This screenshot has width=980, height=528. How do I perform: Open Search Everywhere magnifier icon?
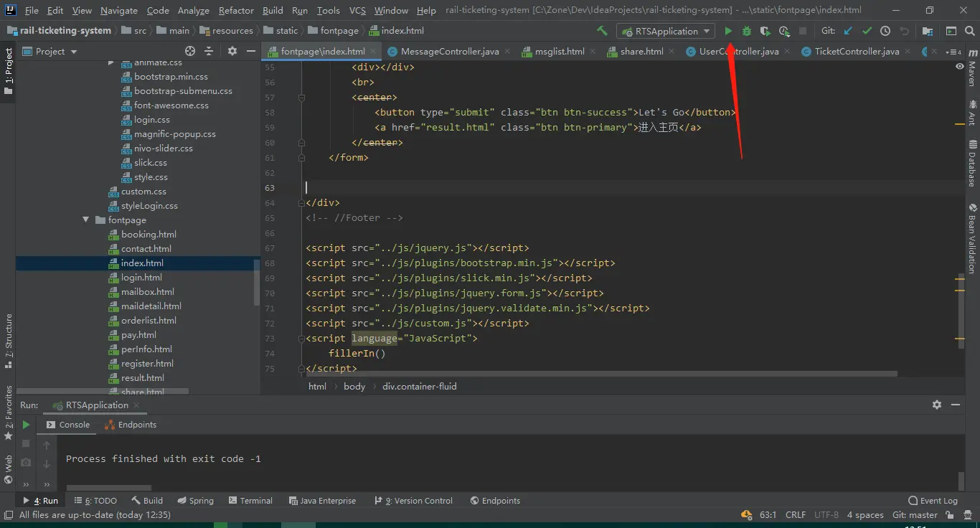(970, 31)
